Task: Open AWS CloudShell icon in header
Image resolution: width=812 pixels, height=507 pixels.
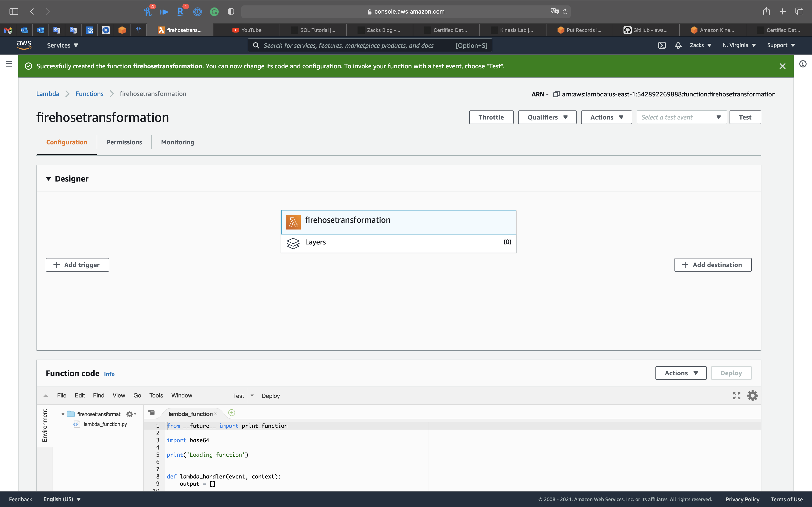Action: pyautogui.click(x=662, y=45)
